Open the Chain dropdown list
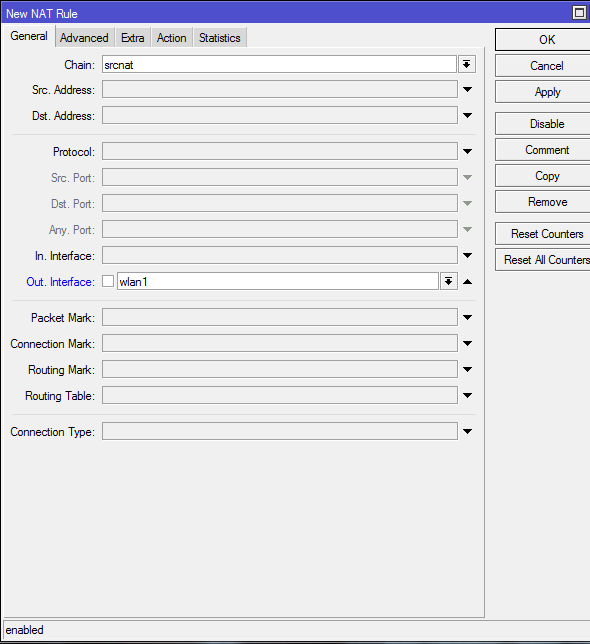Viewport: 590px width, 644px height. point(466,64)
